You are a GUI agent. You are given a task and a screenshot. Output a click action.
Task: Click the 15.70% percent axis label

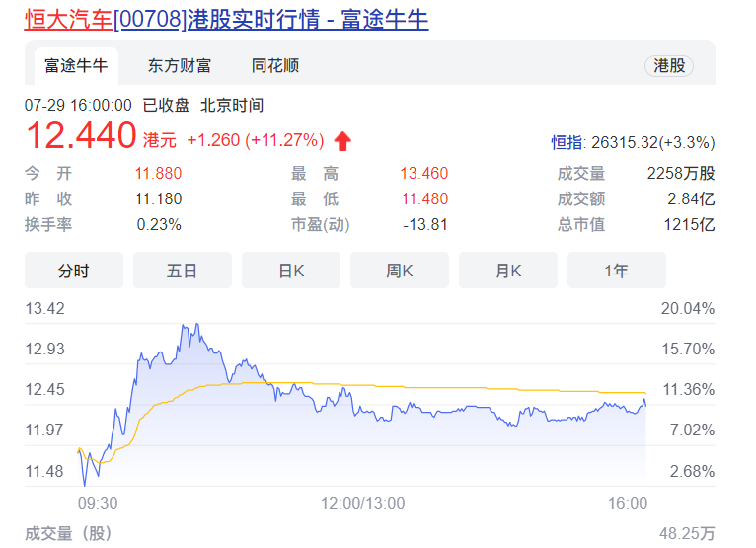pos(688,349)
